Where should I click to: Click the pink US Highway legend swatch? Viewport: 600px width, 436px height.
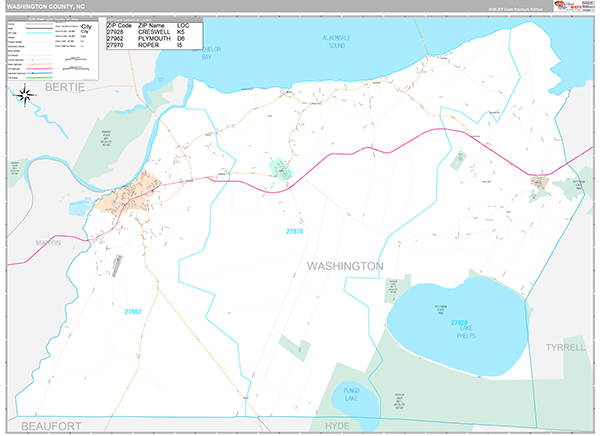39,69
